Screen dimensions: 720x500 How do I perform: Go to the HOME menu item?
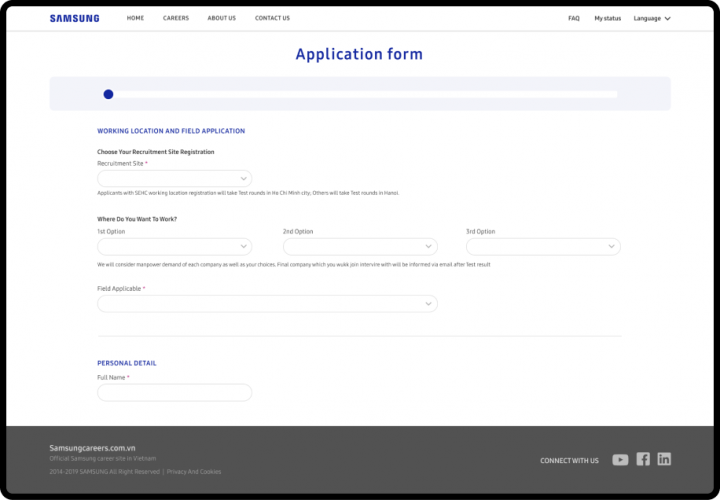(x=135, y=18)
